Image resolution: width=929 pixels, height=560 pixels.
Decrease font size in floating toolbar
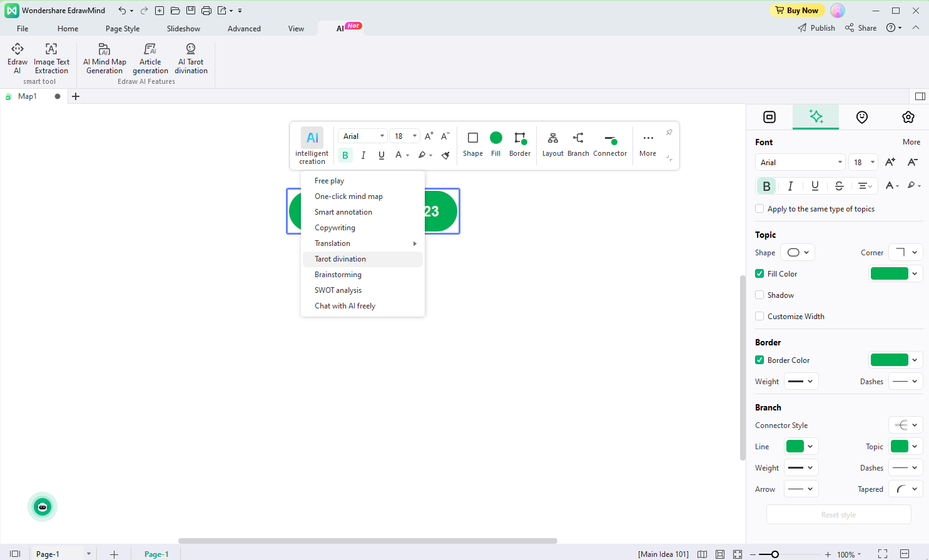(x=445, y=136)
